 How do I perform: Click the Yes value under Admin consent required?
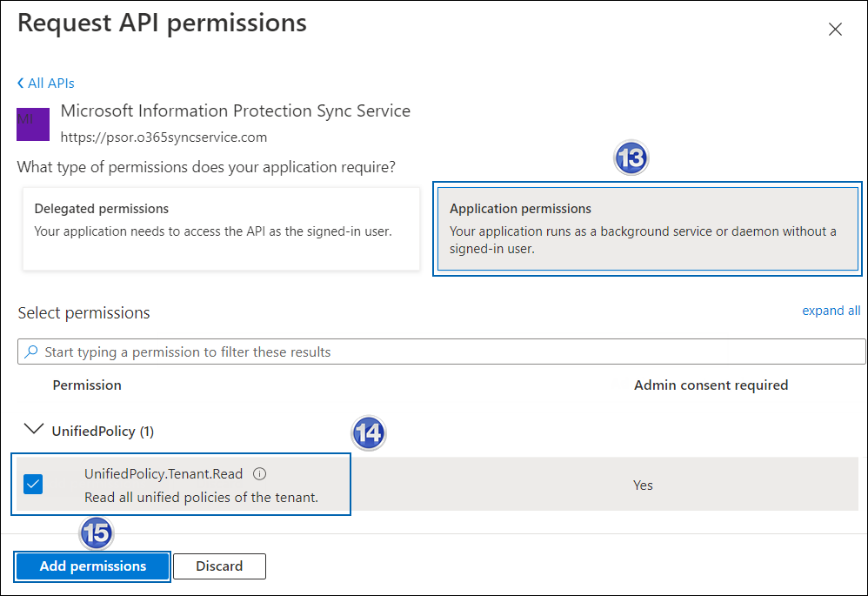pyautogui.click(x=643, y=485)
